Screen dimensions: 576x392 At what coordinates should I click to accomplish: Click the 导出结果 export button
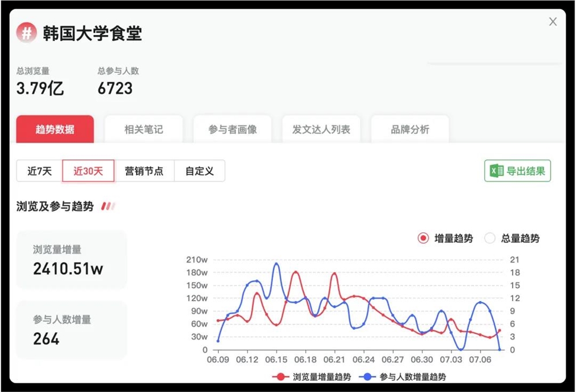(x=517, y=170)
